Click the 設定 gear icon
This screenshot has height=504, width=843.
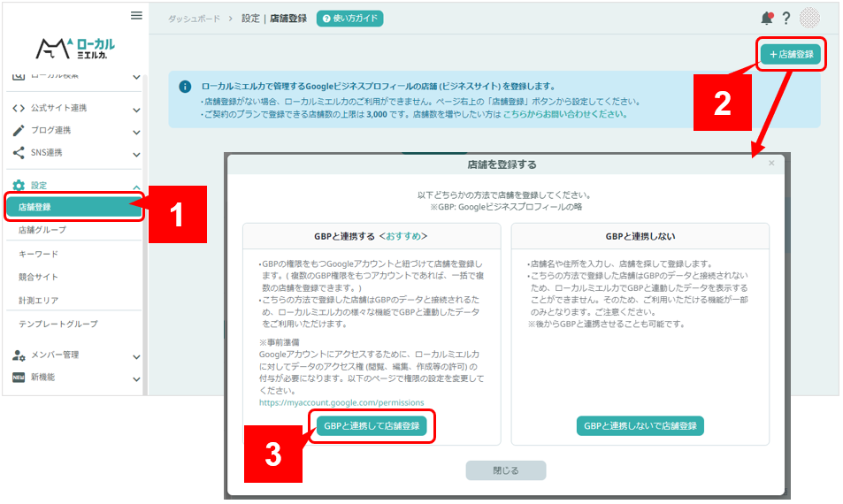click(19, 186)
